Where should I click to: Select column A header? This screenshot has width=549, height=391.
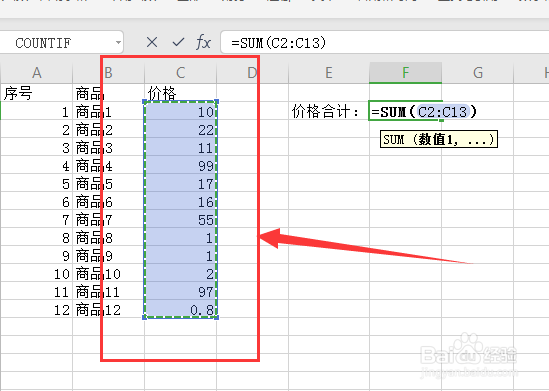(36, 73)
